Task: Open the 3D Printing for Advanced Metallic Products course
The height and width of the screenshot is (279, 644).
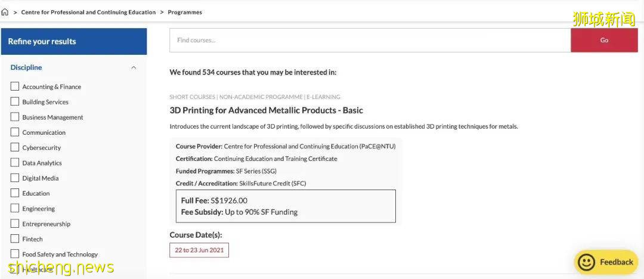Action: point(266,110)
